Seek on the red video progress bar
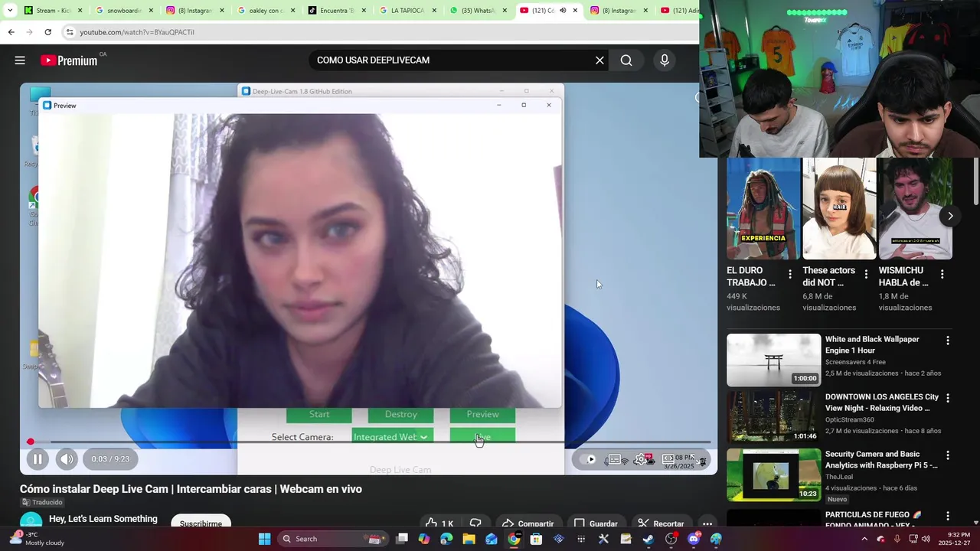 [370, 442]
